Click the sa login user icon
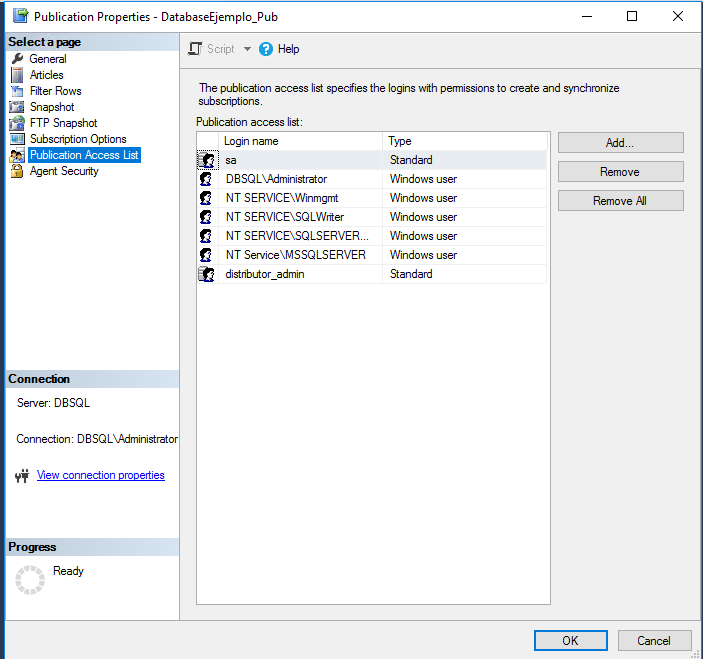 click(207, 160)
